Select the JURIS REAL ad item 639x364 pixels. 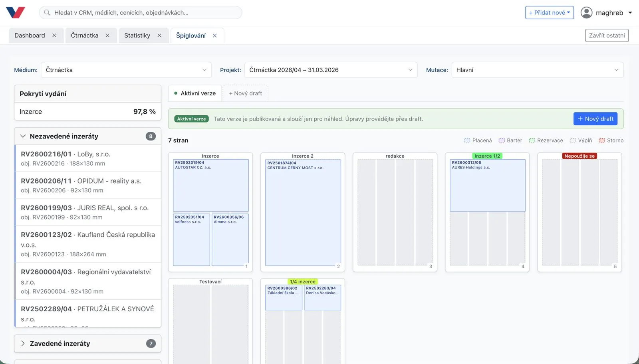(x=88, y=212)
